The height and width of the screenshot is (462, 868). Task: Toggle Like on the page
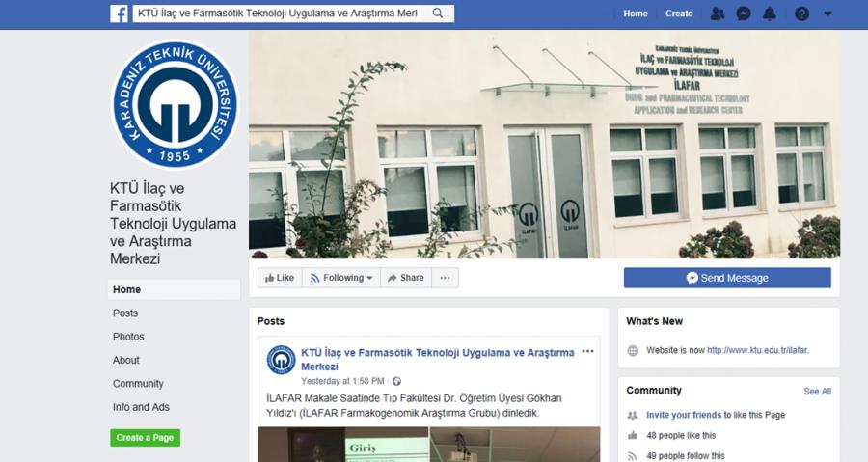point(280,278)
